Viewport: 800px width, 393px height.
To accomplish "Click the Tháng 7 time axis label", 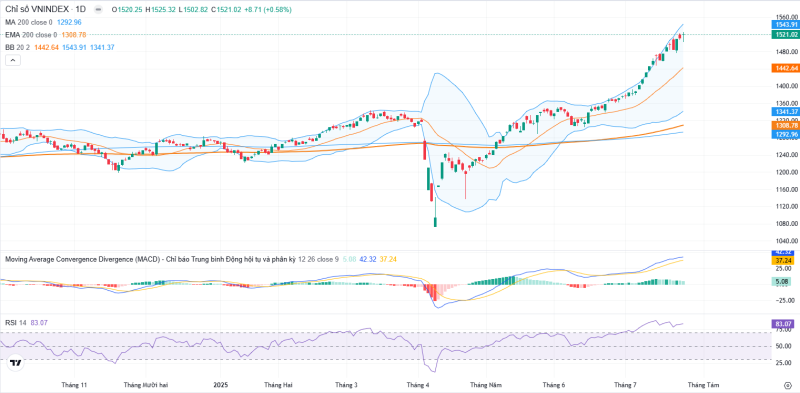I will [x=626, y=384].
